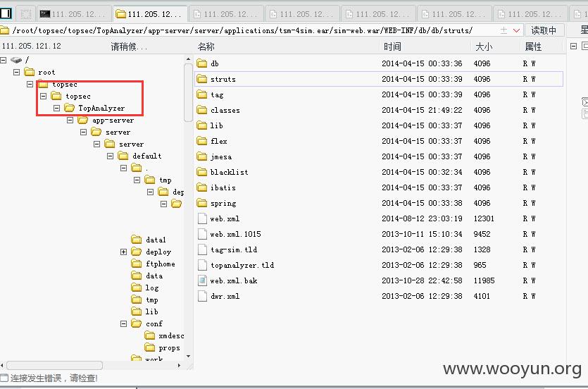
Task: Select the active file manager tab
Action: point(150,14)
